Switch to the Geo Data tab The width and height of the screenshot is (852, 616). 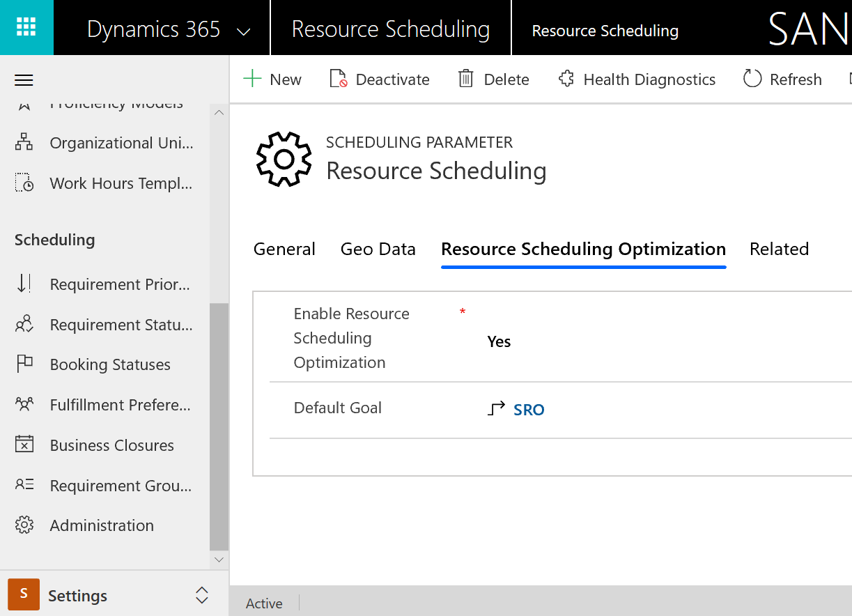(378, 249)
